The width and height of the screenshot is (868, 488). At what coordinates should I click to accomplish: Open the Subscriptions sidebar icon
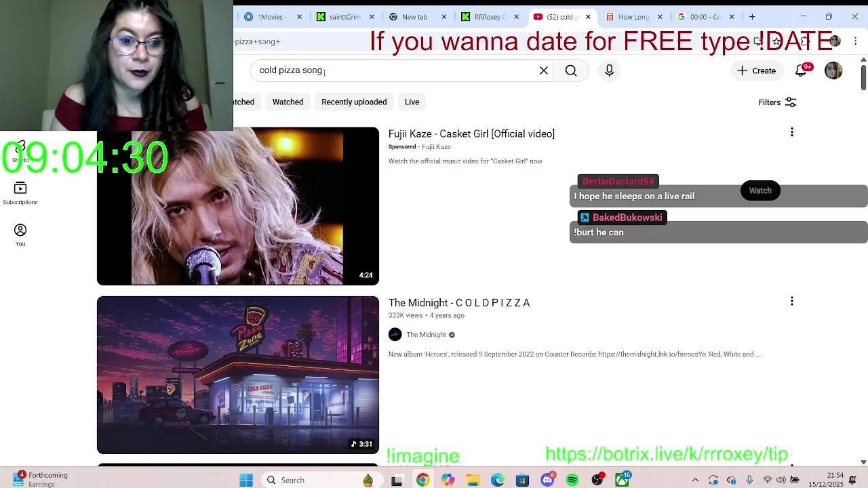tap(20, 193)
